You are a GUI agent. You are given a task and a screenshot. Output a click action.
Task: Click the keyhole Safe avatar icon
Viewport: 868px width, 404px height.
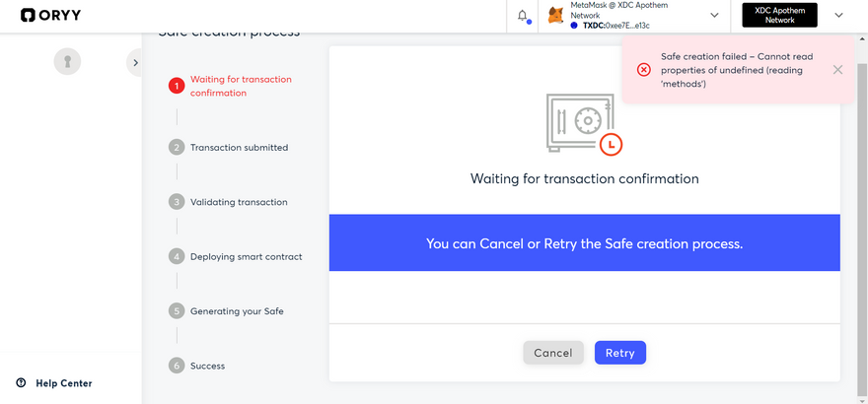[67, 61]
